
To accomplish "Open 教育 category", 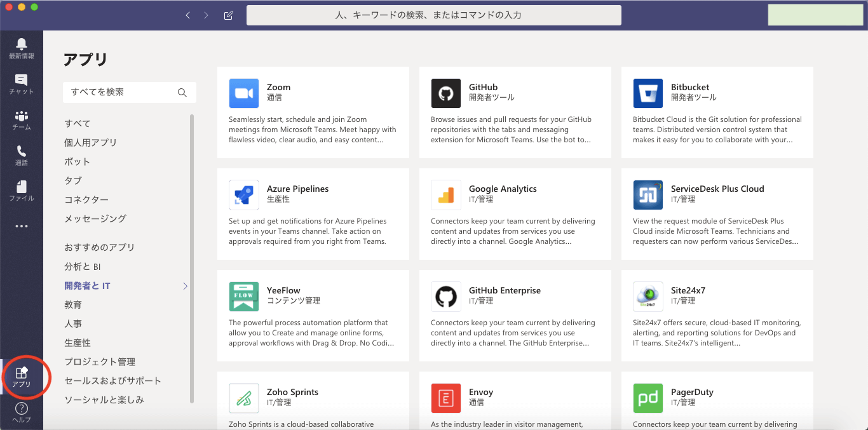I will pos(73,305).
